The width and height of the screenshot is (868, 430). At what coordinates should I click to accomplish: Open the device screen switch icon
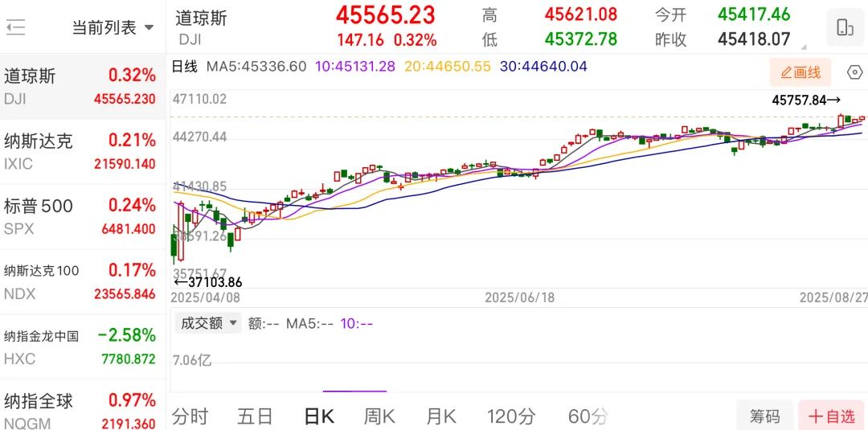(x=845, y=27)
